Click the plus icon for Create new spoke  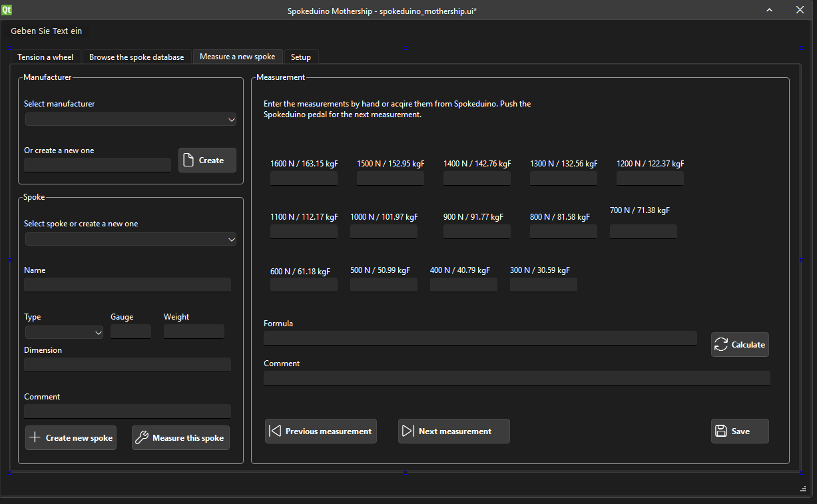coord(35,438)
